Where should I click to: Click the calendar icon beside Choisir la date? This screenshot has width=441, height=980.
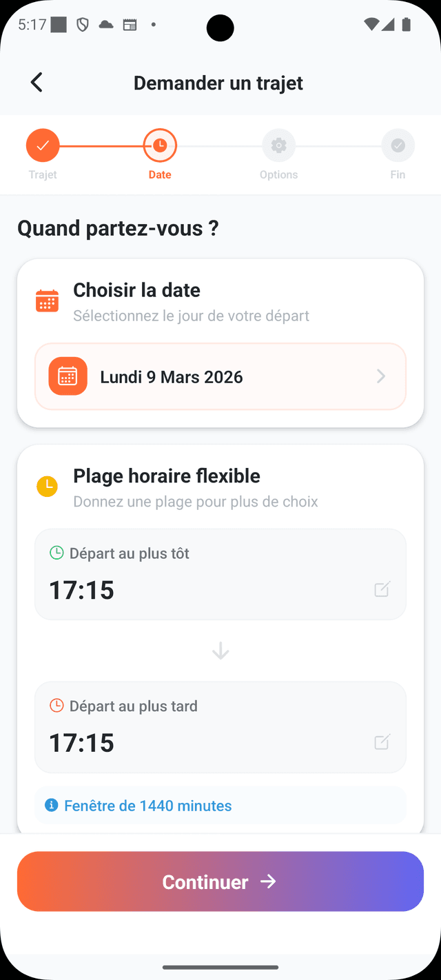46,300
